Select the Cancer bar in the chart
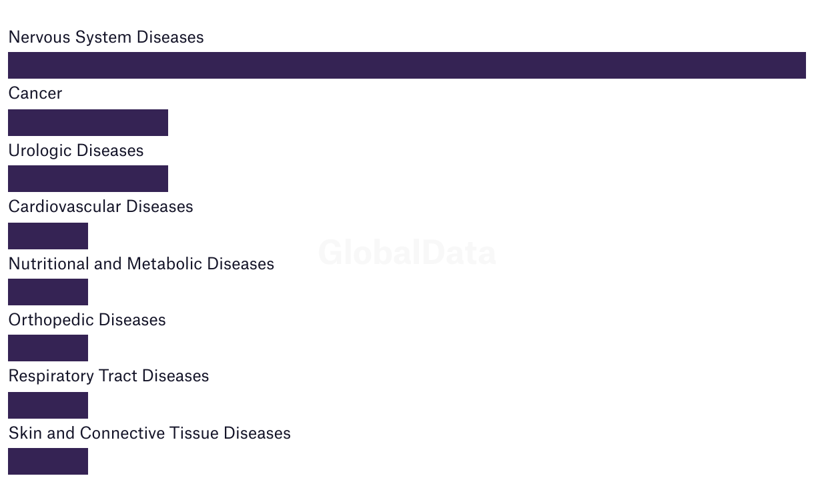This screenshot has width=814, height=504. [88, 123]
